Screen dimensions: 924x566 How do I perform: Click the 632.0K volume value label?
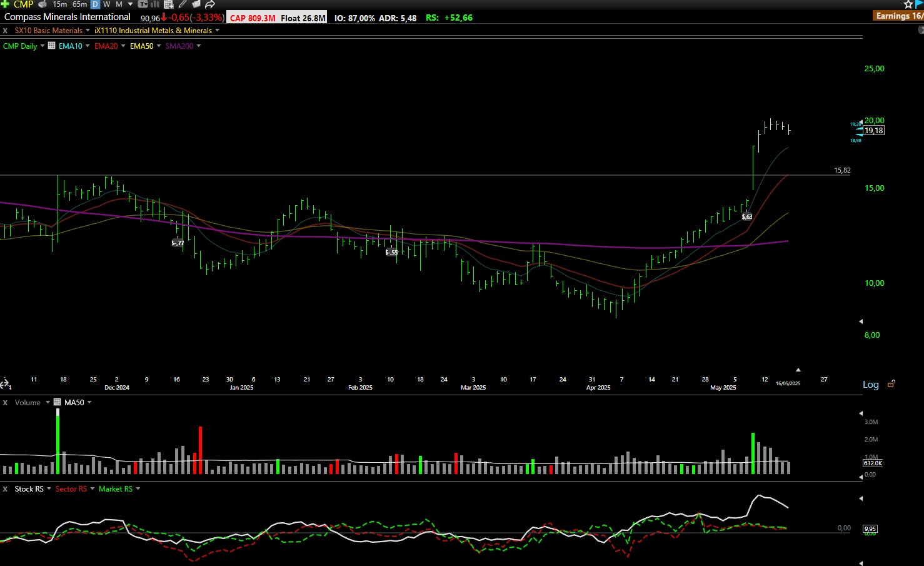coord(873,463)
